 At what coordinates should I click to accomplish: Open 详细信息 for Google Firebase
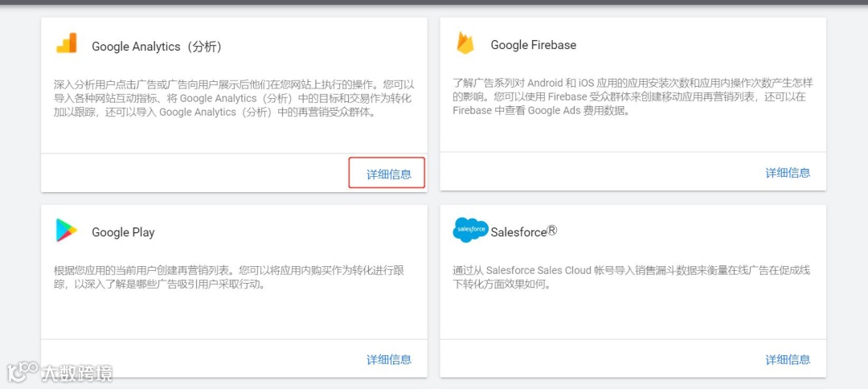(x=788, y=173)
